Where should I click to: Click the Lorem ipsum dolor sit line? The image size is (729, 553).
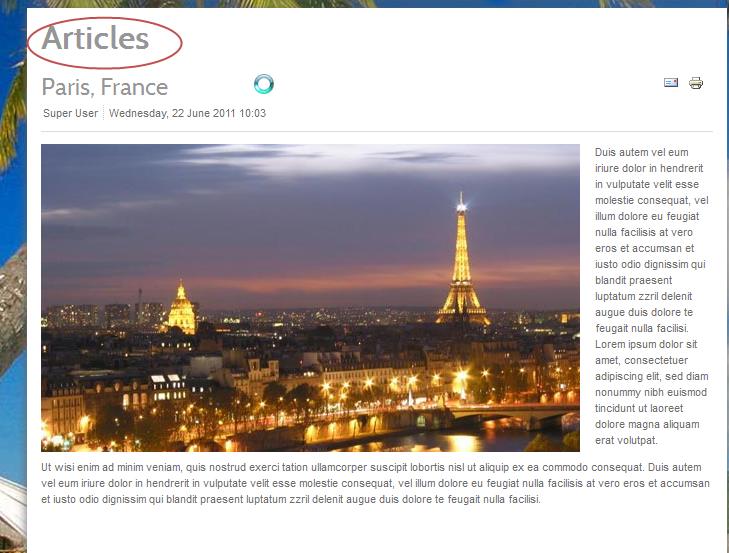click(646, 345)
